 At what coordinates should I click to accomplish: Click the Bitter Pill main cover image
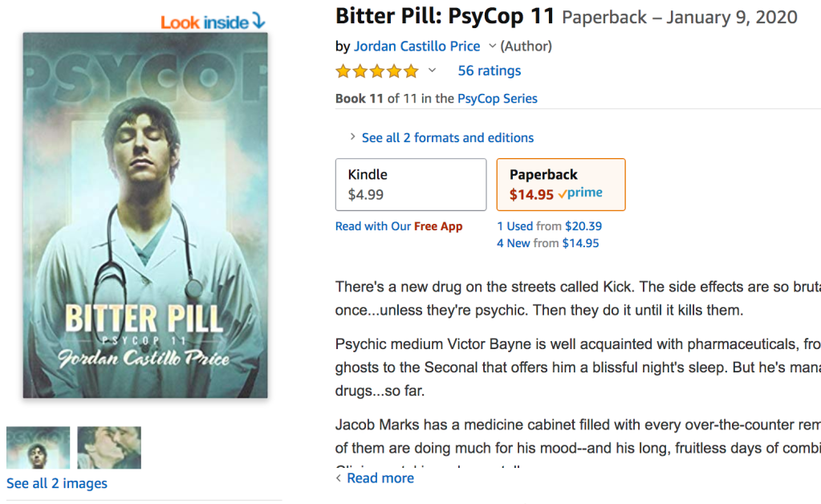coord(145,215)
